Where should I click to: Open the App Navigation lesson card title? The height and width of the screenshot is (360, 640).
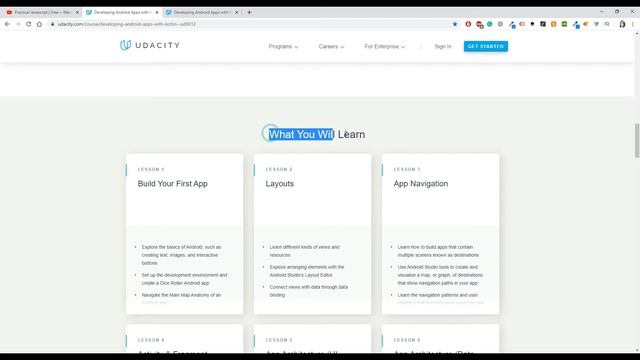(421, 184)
